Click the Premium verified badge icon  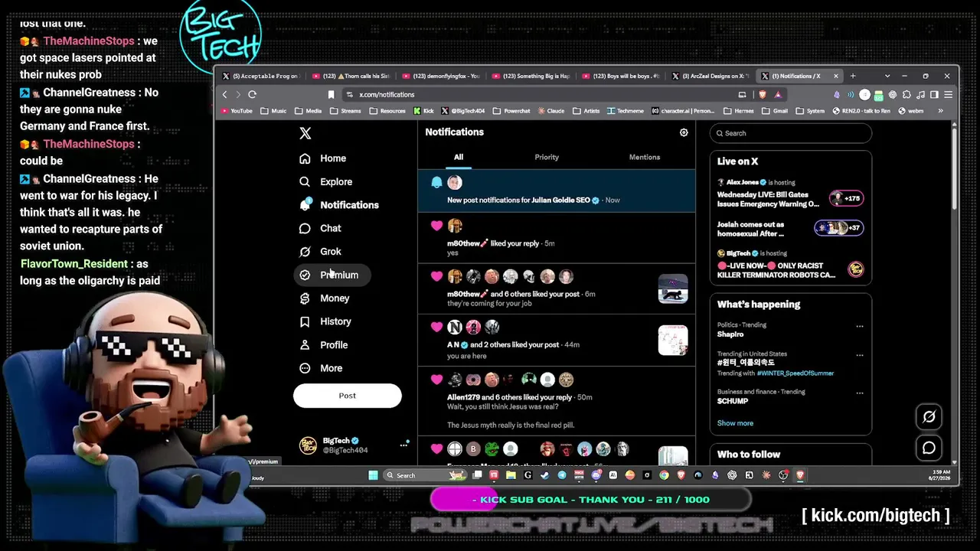coord(305,275)
